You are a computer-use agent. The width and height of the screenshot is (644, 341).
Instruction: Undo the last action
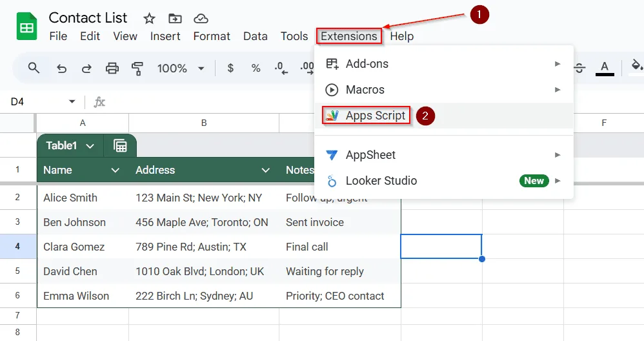[61, 68]
